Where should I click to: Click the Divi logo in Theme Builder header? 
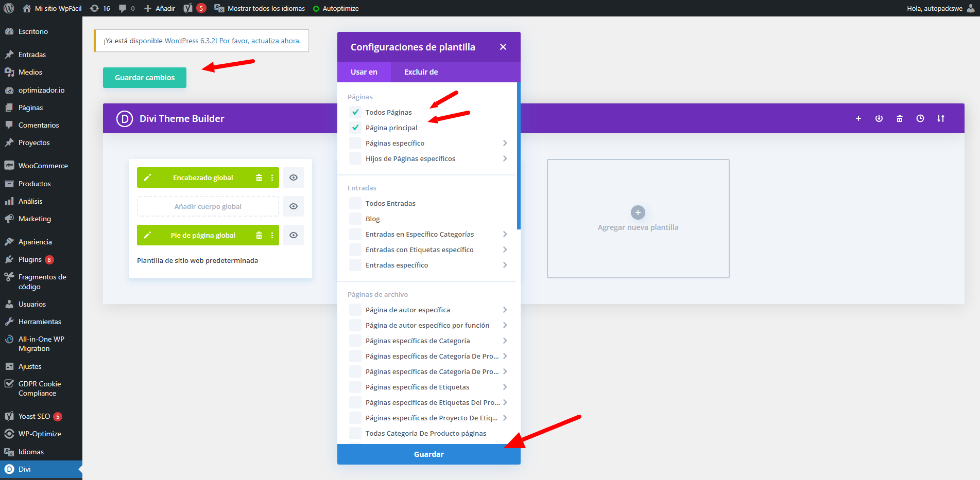[125, 118]
